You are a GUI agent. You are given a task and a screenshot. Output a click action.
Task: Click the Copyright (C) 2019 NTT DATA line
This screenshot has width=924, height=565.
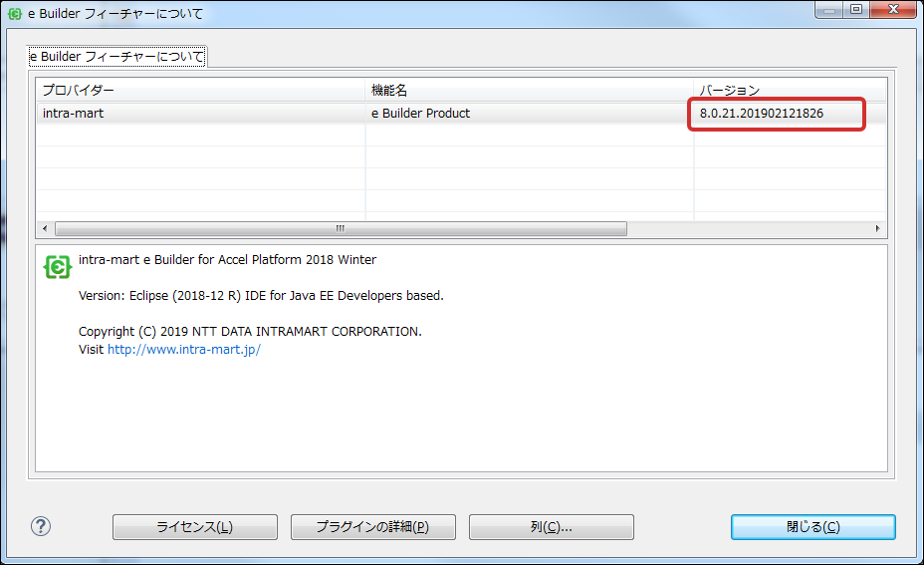pyautogui.click(x=250, y=332)
